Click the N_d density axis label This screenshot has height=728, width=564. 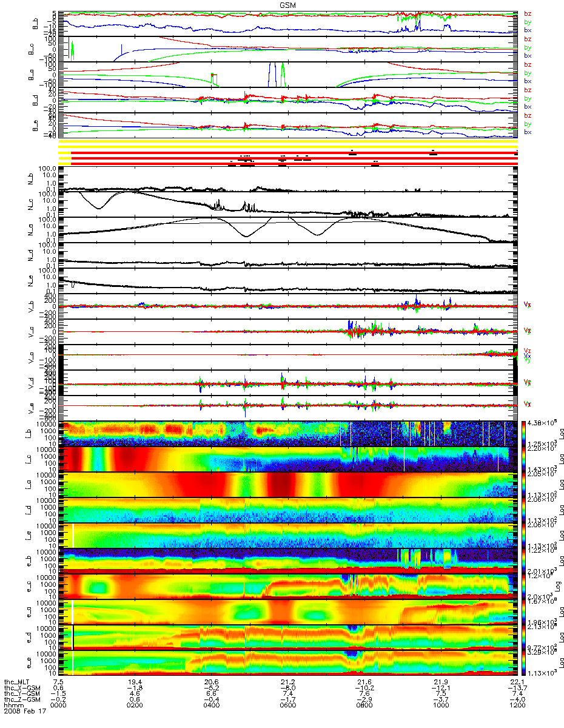click(x=32, y=256)
